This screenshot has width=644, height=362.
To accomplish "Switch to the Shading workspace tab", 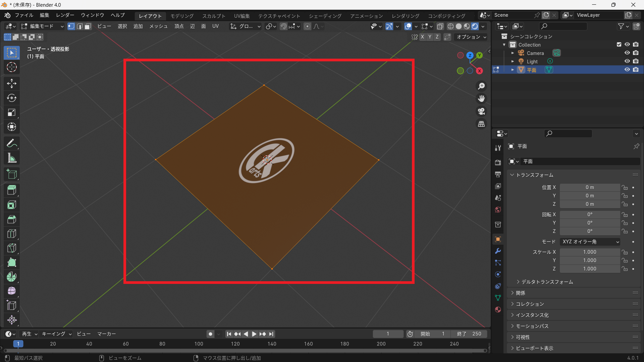I will (325, 16).
